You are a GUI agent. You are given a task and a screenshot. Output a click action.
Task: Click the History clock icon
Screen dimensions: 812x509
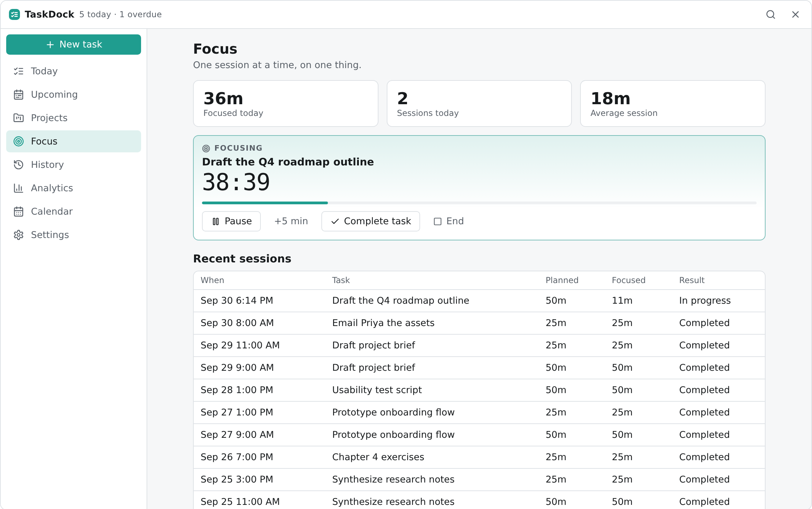pos(19,165)
